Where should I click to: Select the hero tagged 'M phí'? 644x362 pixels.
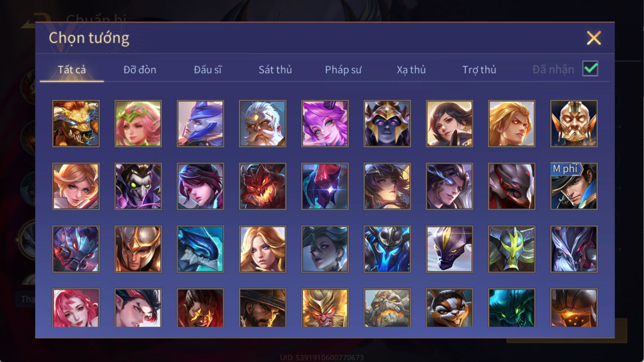point(574,186)
